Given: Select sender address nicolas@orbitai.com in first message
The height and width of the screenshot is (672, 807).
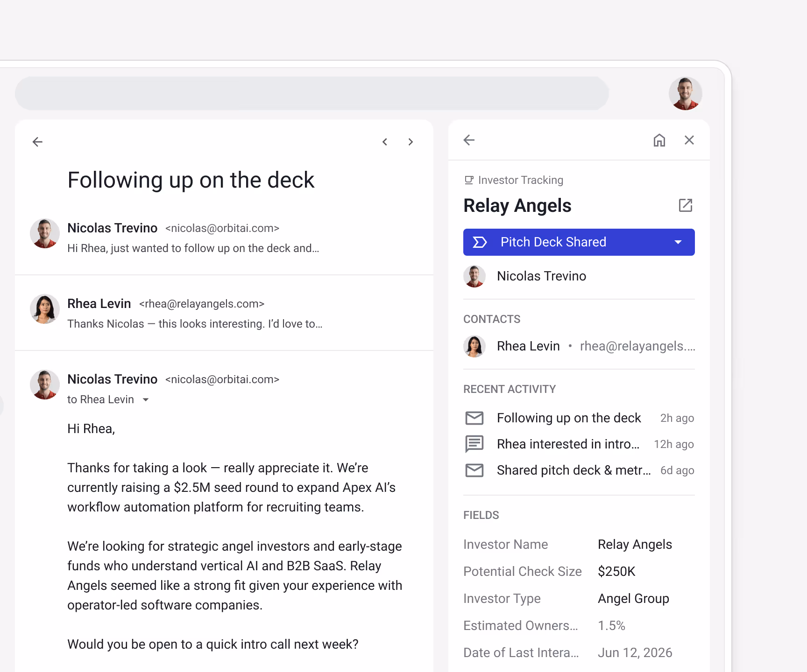Looking at the screenshot, I should coord(222,228).
